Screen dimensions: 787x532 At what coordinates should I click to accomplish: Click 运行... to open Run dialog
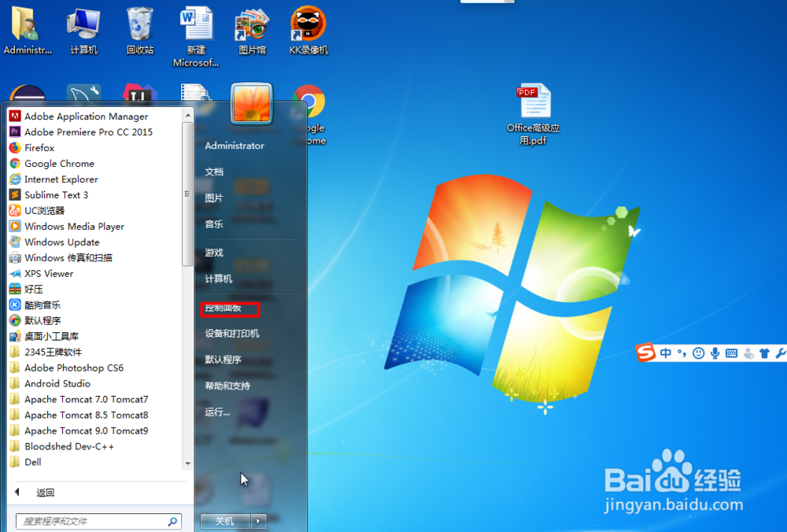[x=217, y=412]
